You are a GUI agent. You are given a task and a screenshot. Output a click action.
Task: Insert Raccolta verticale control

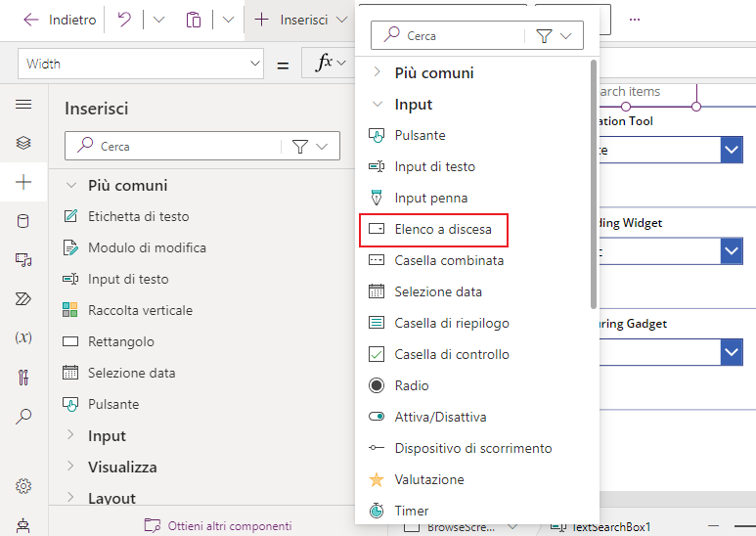pyautogui.click(x=128, y=310)
